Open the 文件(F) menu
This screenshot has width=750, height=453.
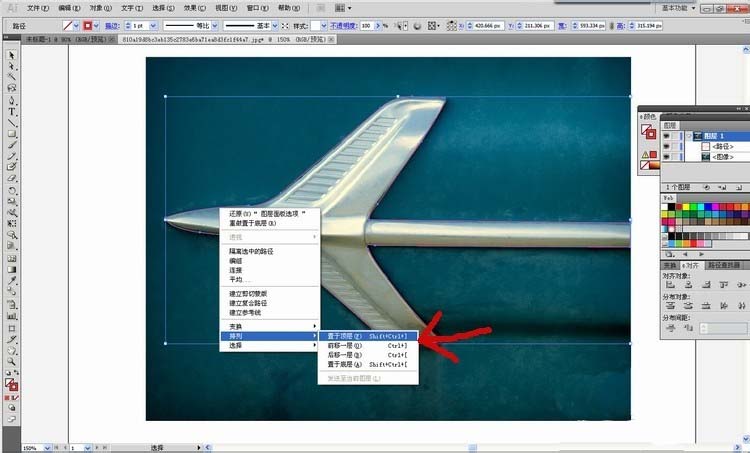(38, 8)
